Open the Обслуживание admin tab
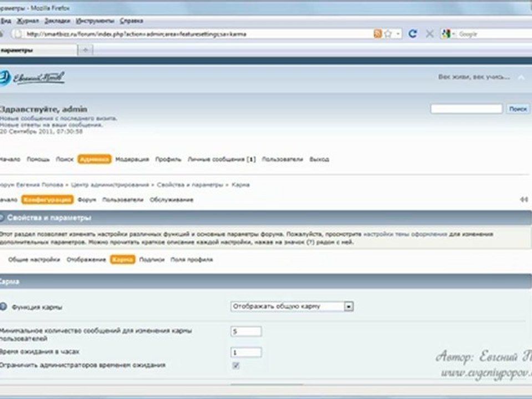This screenshot has height=399, width=532. click(x=171, y=199)
